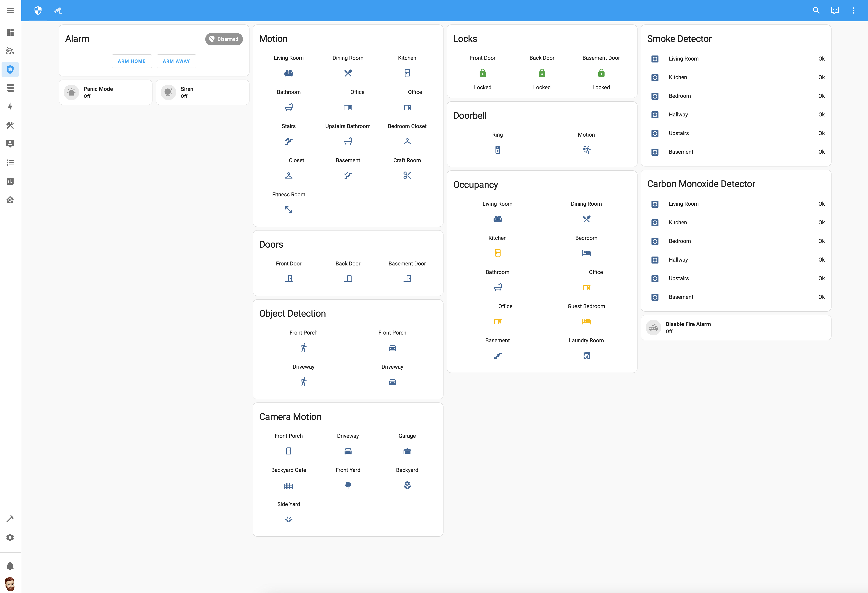
Task: Click the Energy lightning icon in sidebar
Action: [10, 107]
